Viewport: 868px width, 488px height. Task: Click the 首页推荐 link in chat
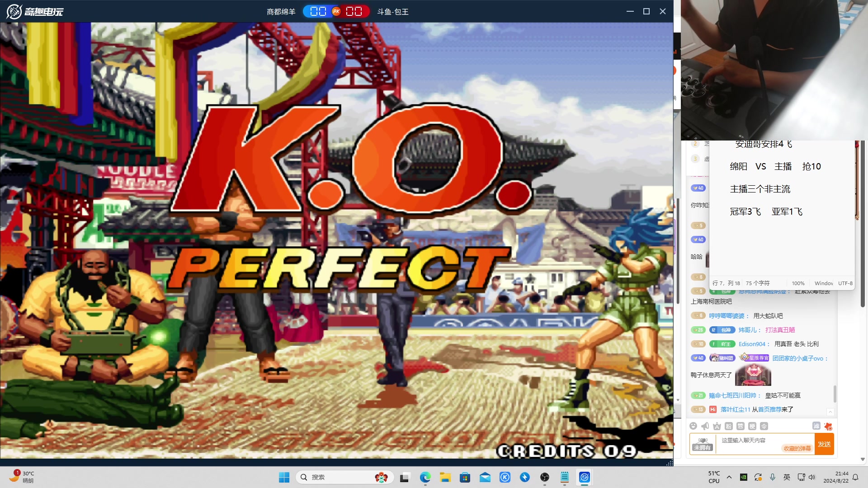pos(769,409)
